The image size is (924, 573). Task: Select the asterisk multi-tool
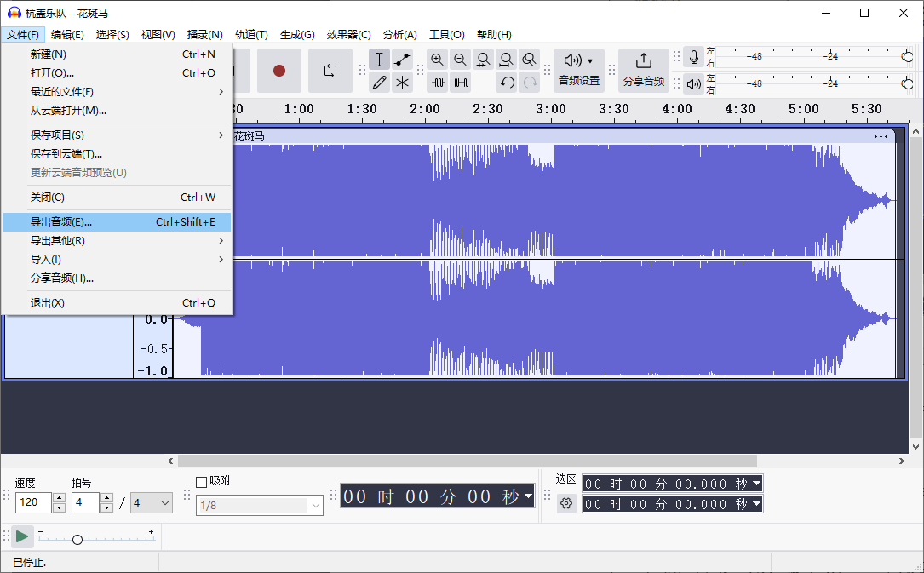pos(402,83)
